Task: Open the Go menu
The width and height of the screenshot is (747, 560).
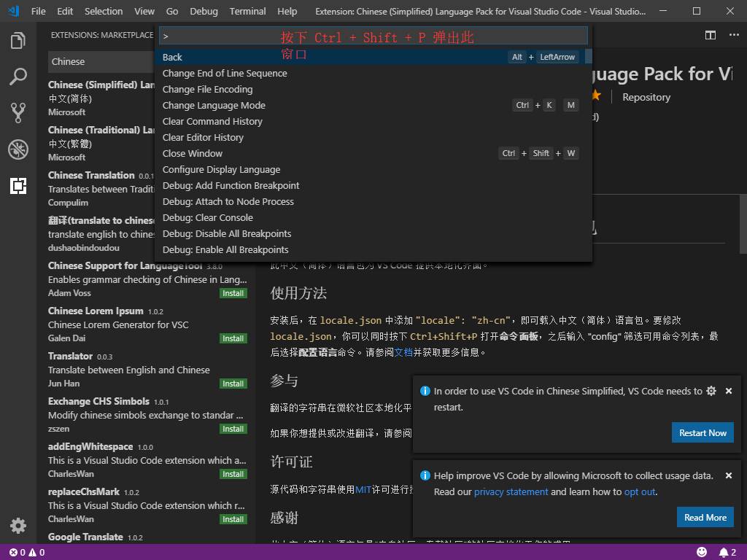Action: point(172,11)
